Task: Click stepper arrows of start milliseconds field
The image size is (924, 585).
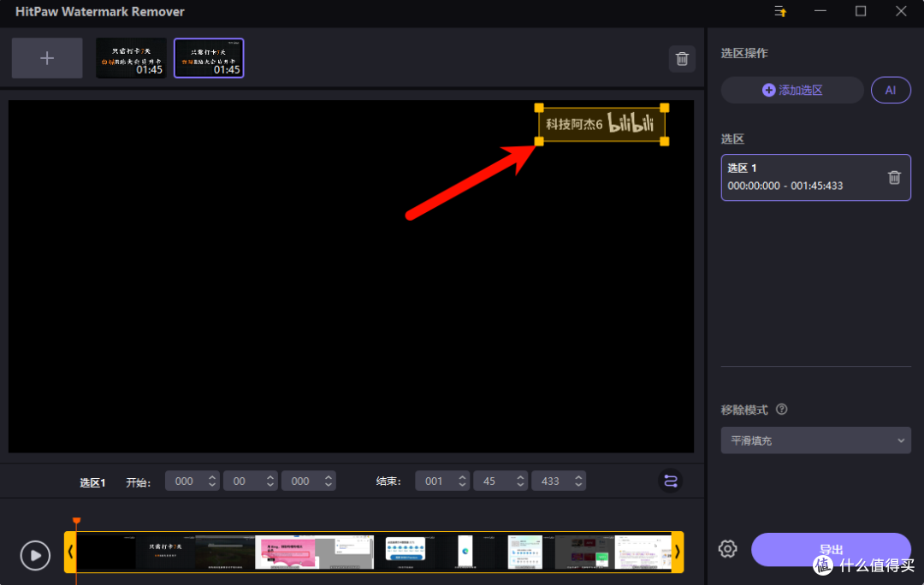Action: (x=329, y=482)
